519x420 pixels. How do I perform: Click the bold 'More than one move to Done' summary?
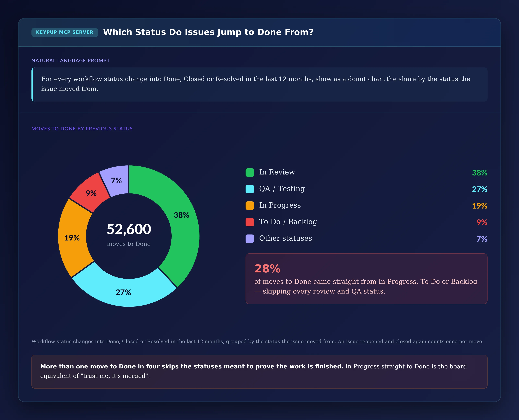click(192, 366)
